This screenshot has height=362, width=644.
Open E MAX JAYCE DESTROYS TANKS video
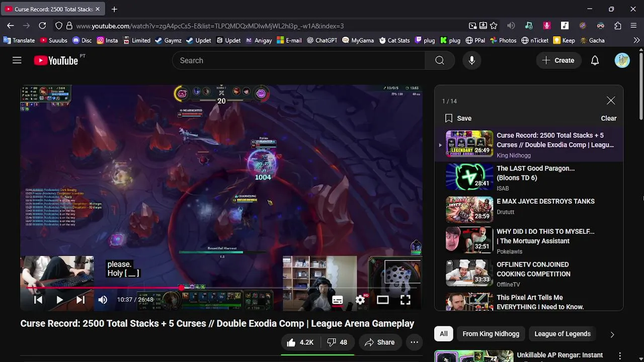pos(545,201)
